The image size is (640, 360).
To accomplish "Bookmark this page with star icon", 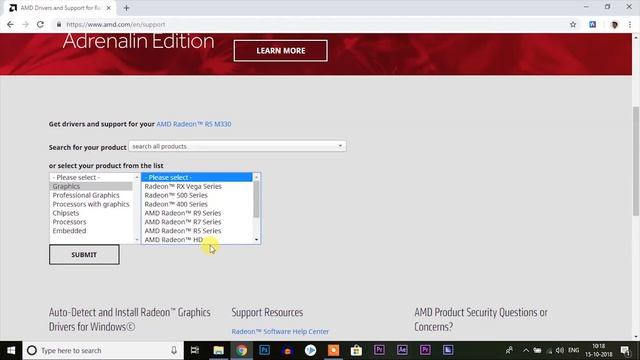I will tap(573, 24).
